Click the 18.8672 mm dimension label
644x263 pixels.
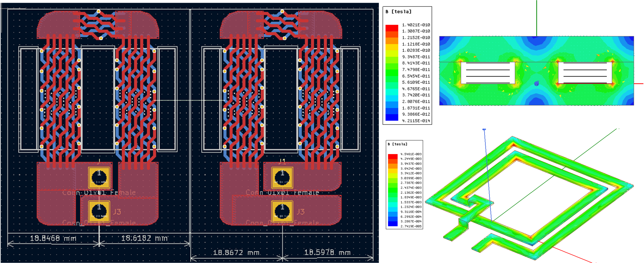[x=236, y=253]
